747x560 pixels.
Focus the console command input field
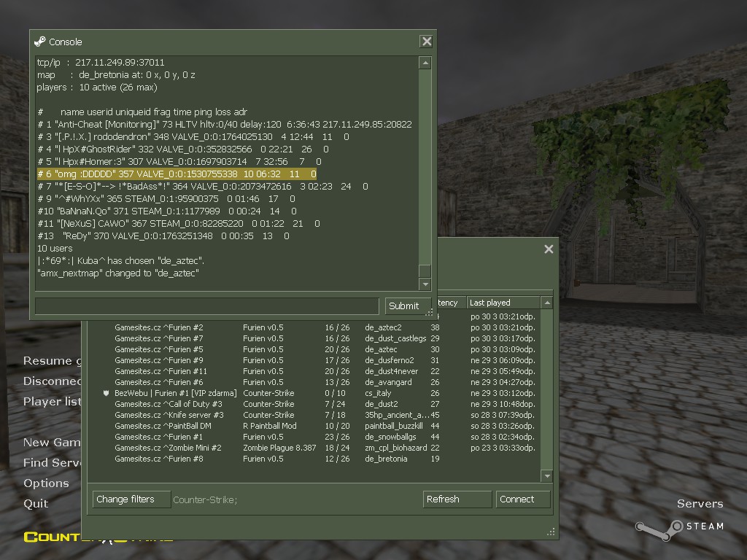pyautogui.click(x=206, y=306)
